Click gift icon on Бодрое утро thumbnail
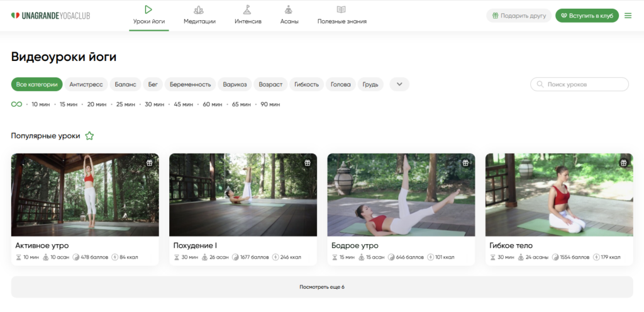644x312 pixels. [x=465, y=163]
